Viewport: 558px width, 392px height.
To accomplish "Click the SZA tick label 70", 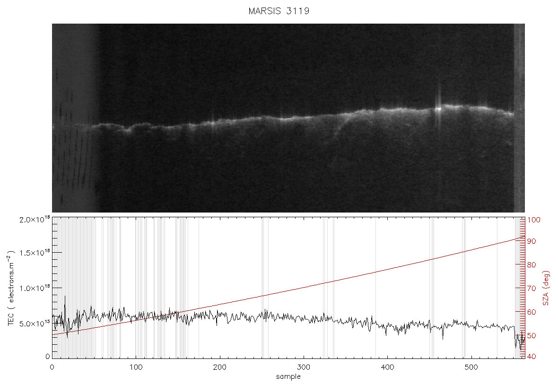I will tap(532, 288).
